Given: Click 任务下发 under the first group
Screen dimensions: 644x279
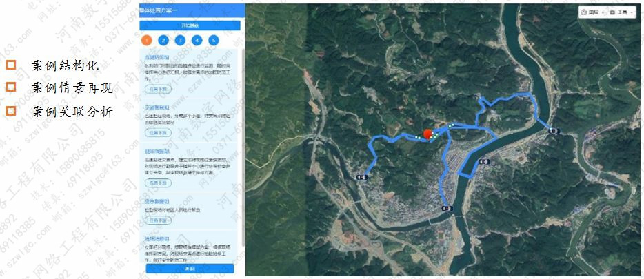Looking at the screenshot, I should click(157, 89).
